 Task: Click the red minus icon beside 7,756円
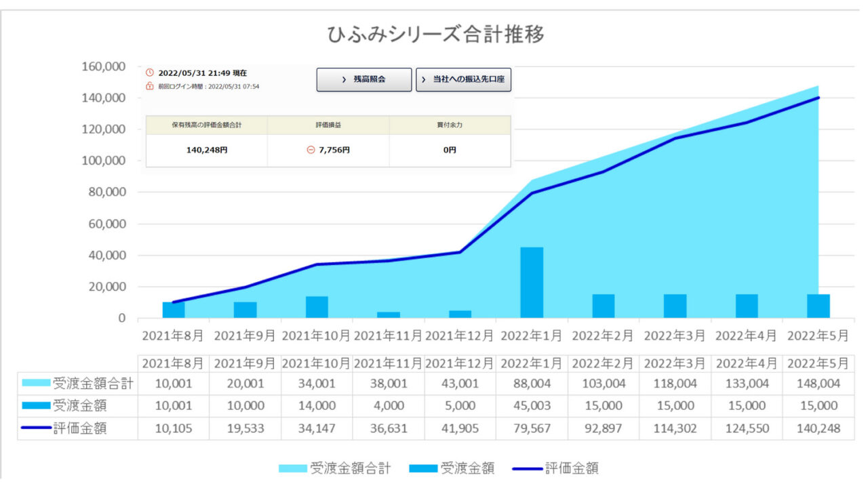(311, 150)
